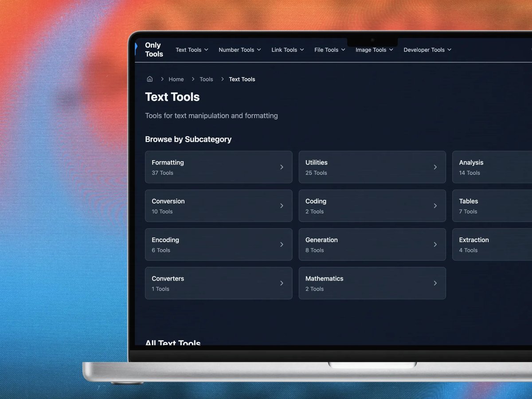This screenshot has height=399, width=532.
Task: Click the 'Text Tools' page heading
Action: pos(172,97)
